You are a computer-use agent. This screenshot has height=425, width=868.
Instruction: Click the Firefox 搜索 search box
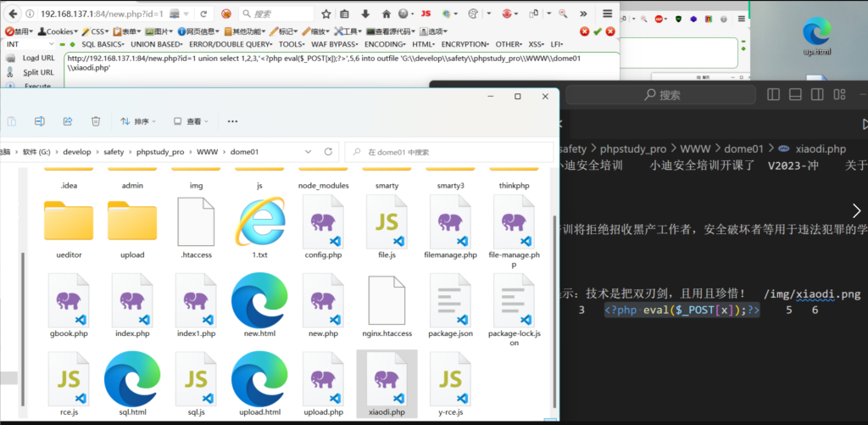tap(276, 14)
